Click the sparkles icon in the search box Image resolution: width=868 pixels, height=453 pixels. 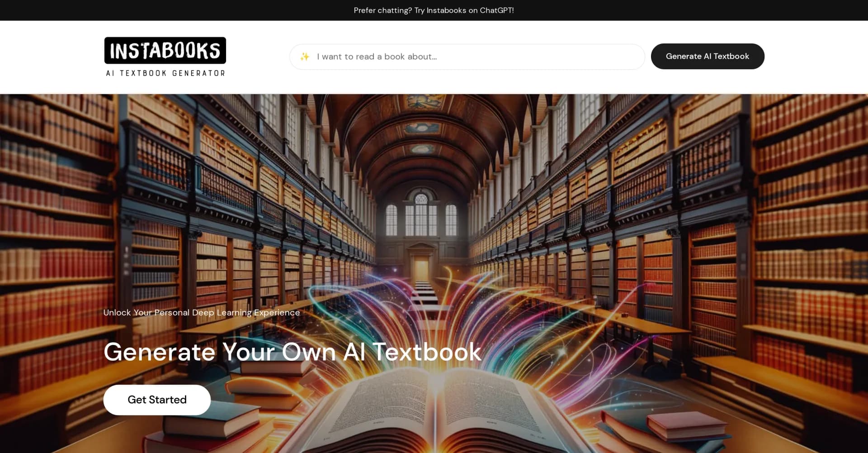tap(305, 57)
